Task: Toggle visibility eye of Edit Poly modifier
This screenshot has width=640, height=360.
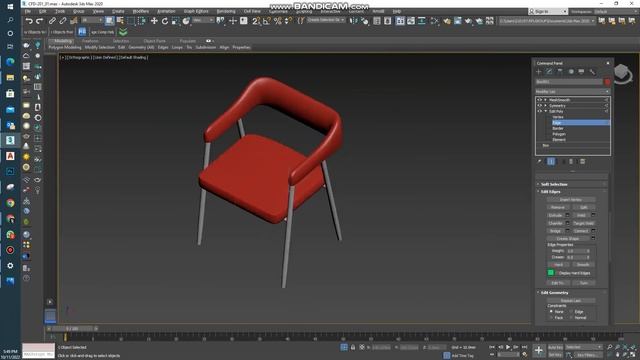Action: click(540, 111)
